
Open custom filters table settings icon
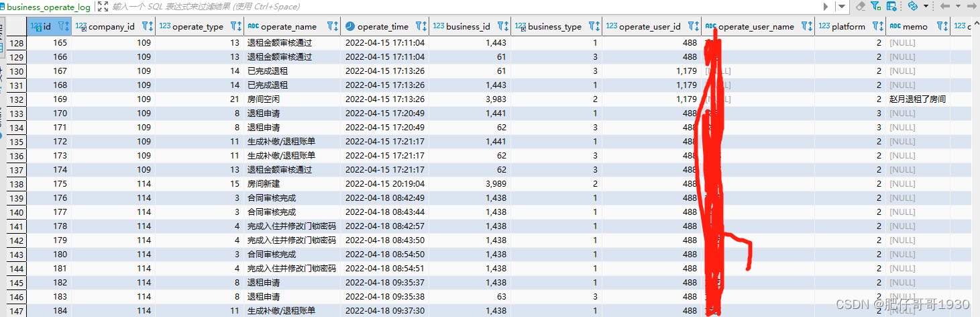(892, 6)
